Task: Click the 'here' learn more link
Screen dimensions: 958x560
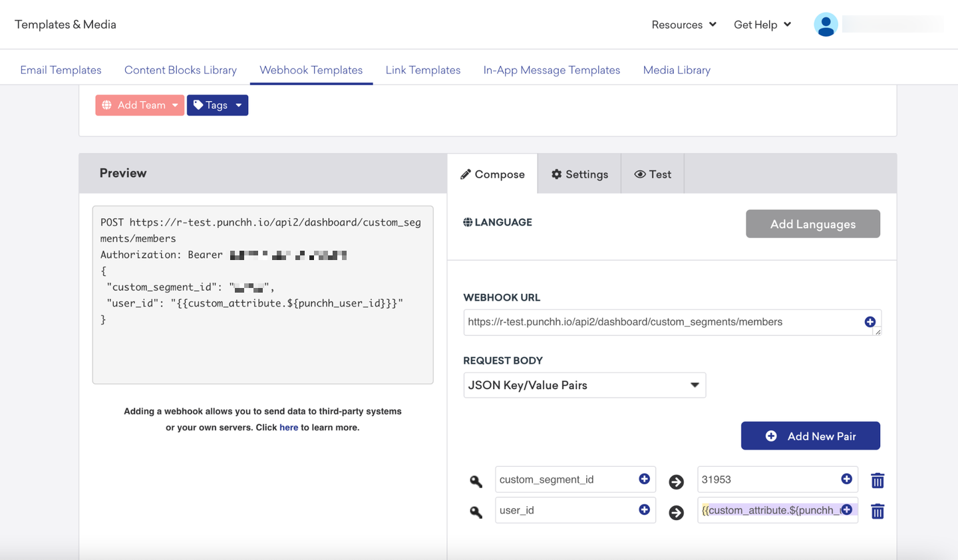Action: 289,428
